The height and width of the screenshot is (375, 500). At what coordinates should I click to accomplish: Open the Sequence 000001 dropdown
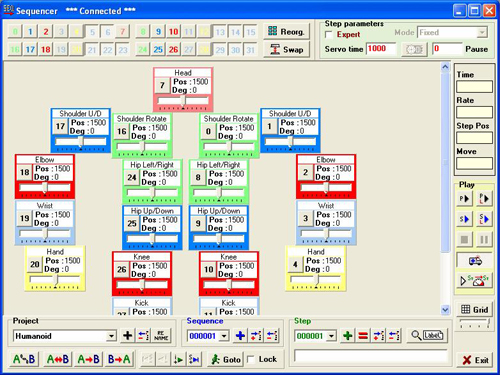tap(224, 336)
